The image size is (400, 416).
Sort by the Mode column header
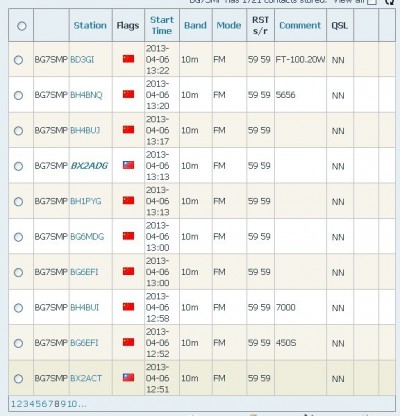(229, 25)
